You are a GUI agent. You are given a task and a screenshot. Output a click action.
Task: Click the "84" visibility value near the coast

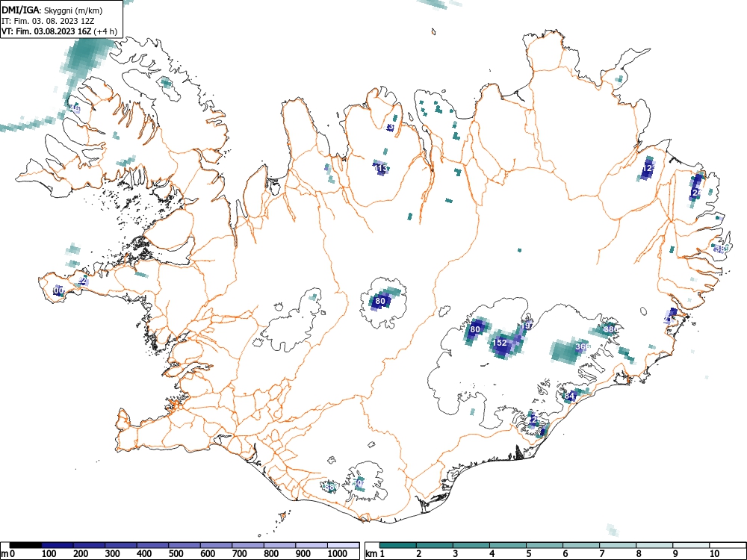tap(569, 396)
